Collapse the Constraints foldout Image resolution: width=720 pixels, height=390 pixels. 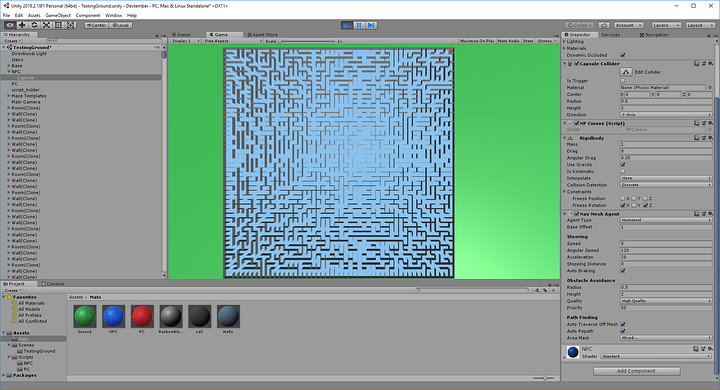coord(565,192)
